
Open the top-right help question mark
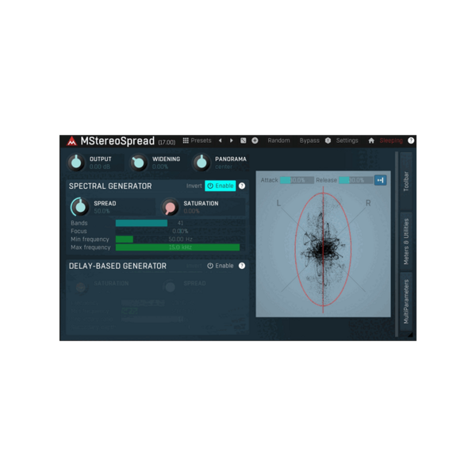[411, 140]
